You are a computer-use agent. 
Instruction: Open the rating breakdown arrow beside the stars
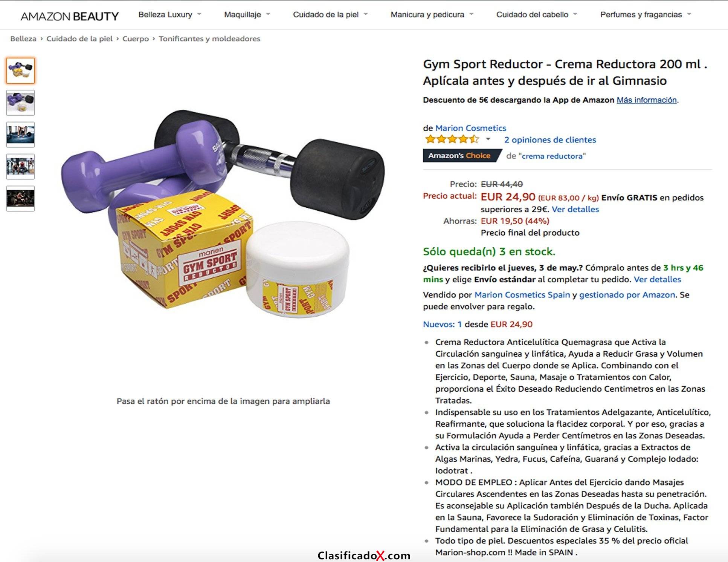[488, 139]
